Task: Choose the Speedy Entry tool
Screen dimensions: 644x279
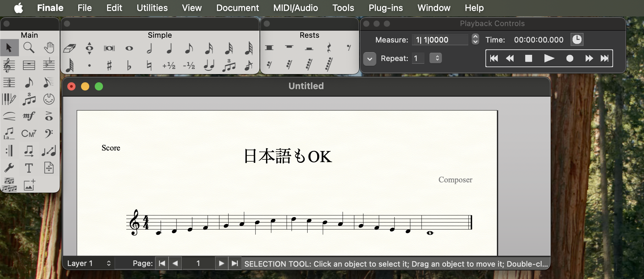Action: pos(49,82)
